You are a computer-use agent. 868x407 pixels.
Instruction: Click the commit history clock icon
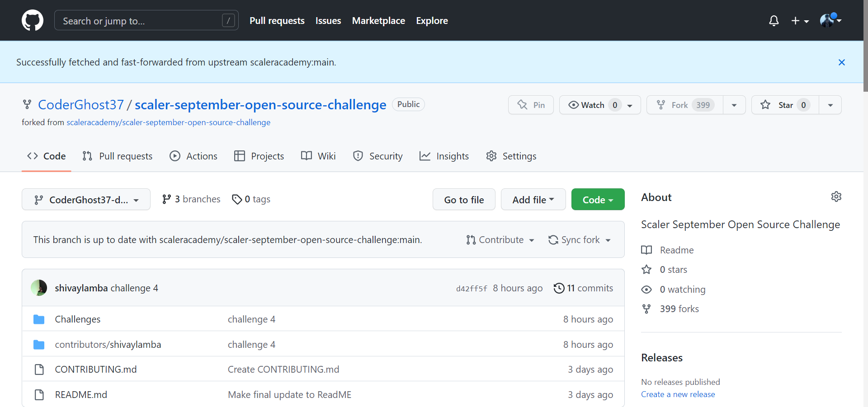coord(560,288)
